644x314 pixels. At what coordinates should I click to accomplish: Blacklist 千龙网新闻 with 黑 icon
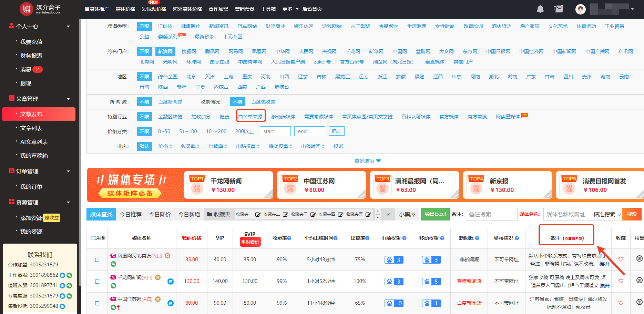639,280
